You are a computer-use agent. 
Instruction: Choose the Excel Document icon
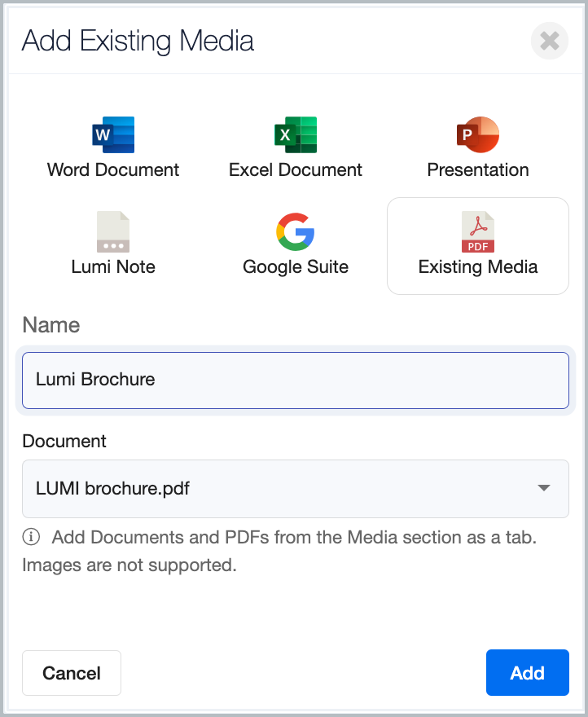click(x=296, y=134)
